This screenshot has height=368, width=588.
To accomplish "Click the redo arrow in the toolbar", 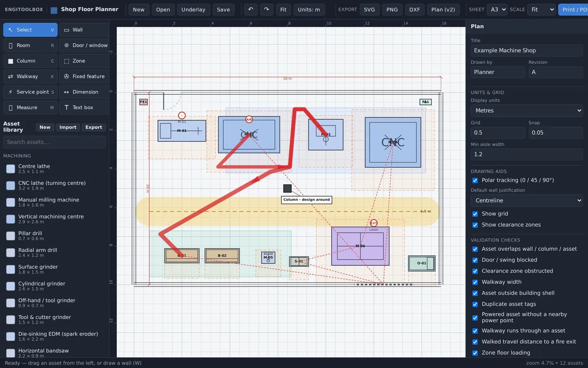I will (267, 9).
